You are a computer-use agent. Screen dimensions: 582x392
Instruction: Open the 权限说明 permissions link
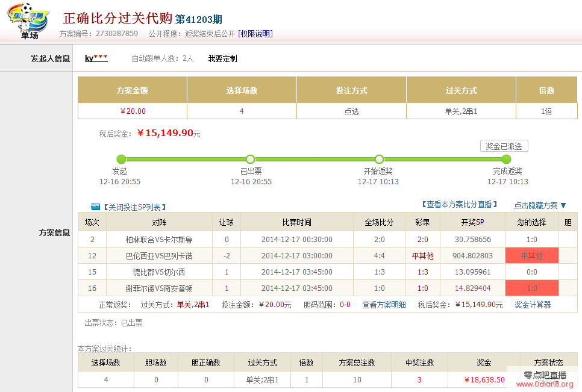tap(255, 34)
